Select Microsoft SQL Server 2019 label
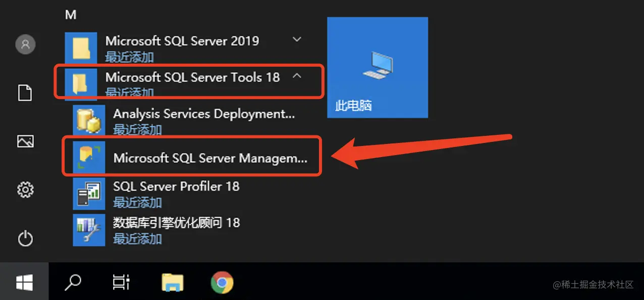Screen dimensions: 644x300 coord(182,41)
